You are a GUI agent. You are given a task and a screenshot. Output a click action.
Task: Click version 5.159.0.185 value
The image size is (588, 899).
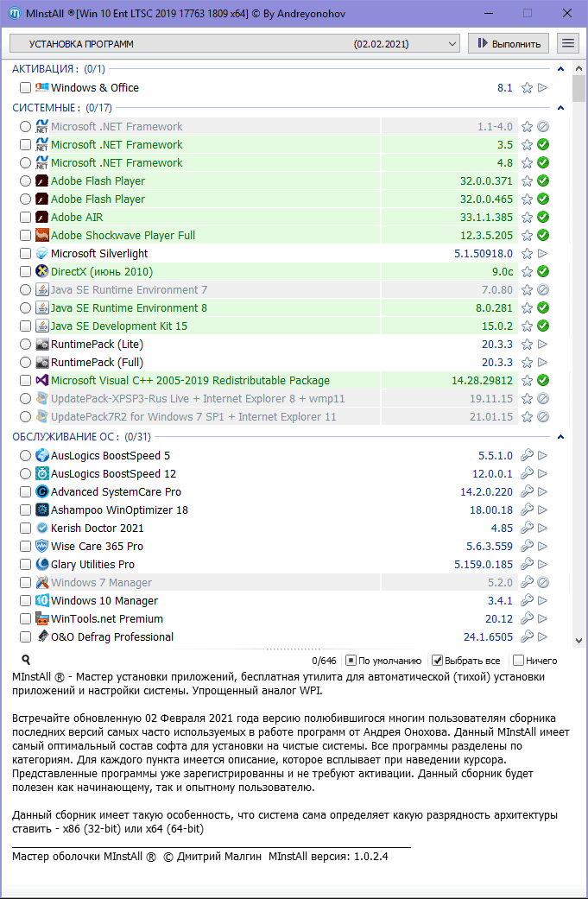(x=484, y=564)
